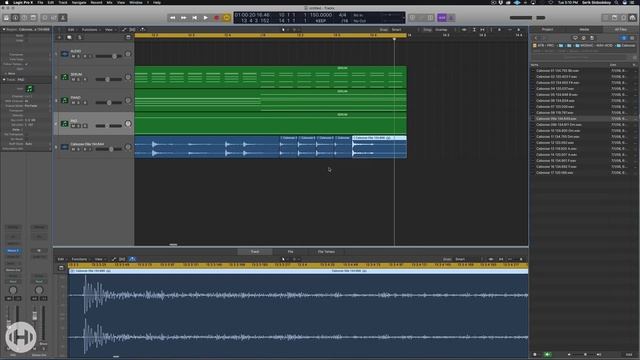
Task: Click the Fast Forward transport button
Action: 184,18
